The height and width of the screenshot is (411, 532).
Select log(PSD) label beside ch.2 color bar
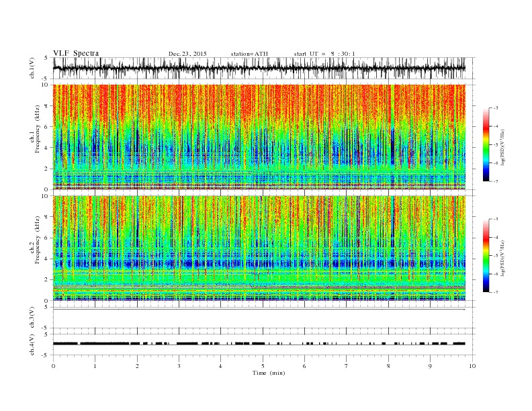502,258
